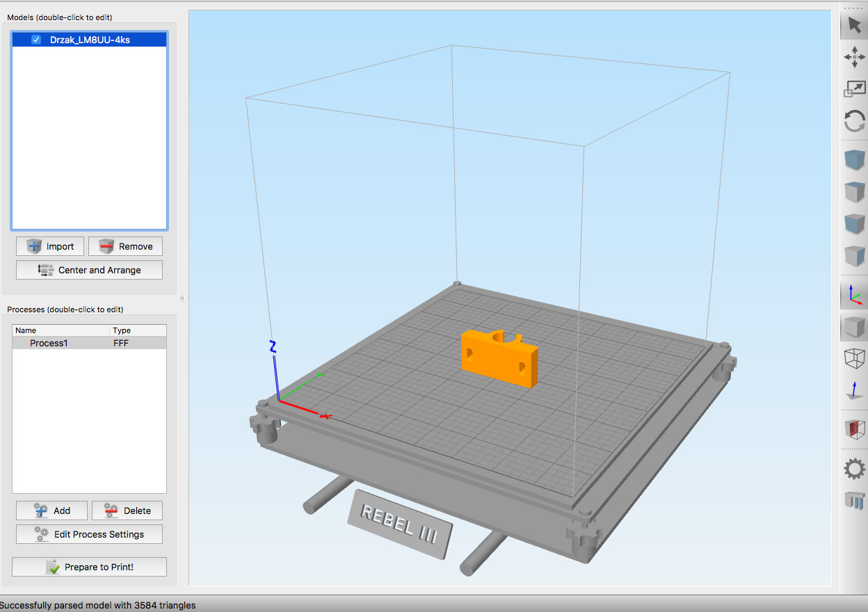
Task: Select Process1 in the processes list
Action: [49, 343]
